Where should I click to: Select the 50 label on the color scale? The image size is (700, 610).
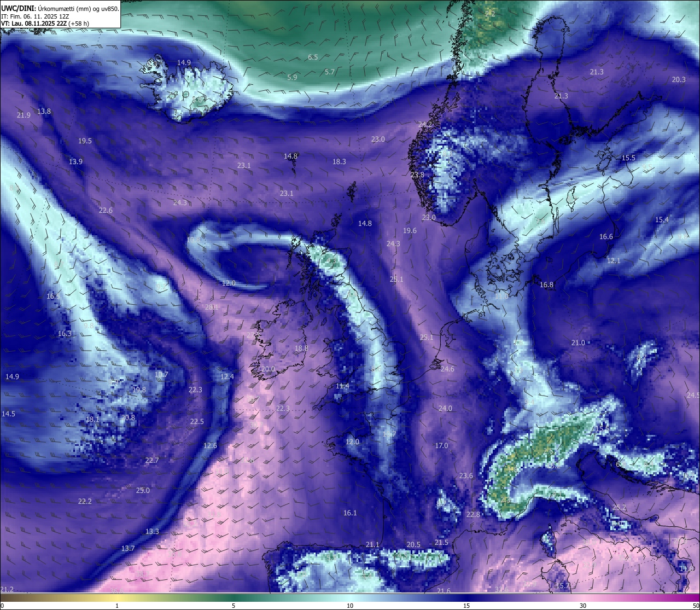[696, 606]
